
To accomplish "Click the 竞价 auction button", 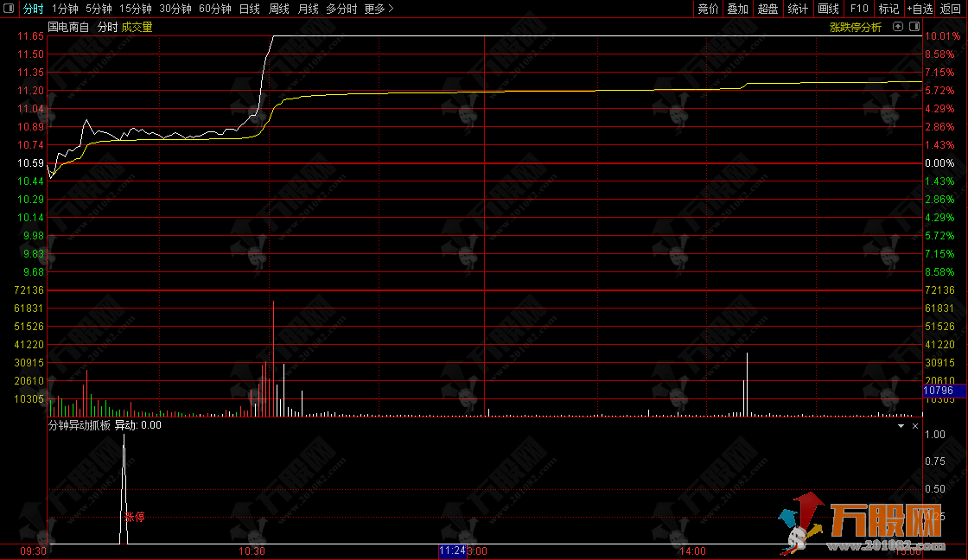I will 708,9.
